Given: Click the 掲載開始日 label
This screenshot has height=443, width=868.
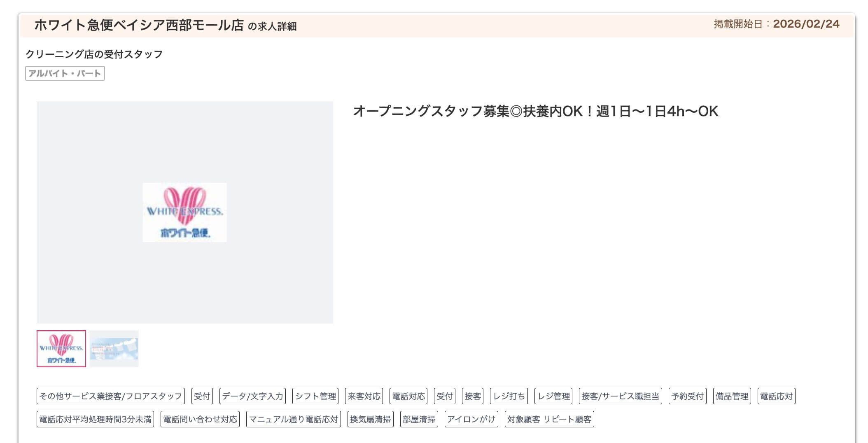Looking at the screenshot, I should tap(738, 24).
